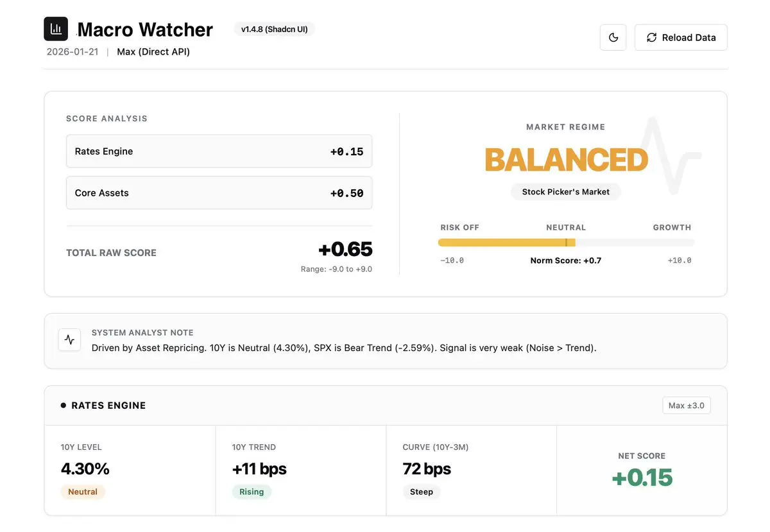The width and height of the screenshot is (770, 532).
Task: Toggle dark mode with the moon icon
Action: [613, 38]
